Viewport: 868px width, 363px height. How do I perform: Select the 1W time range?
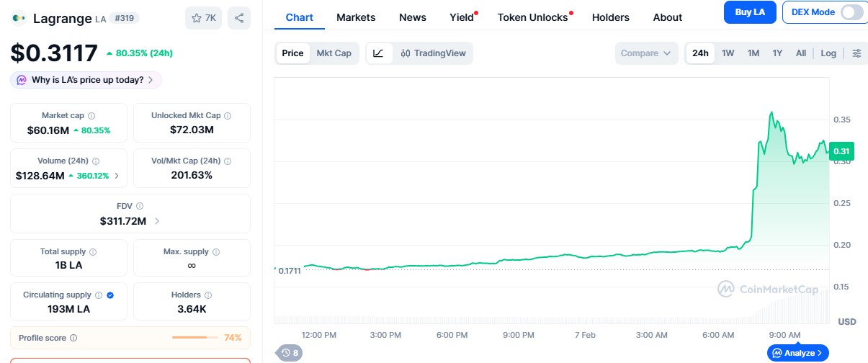(x=728, y=53)
